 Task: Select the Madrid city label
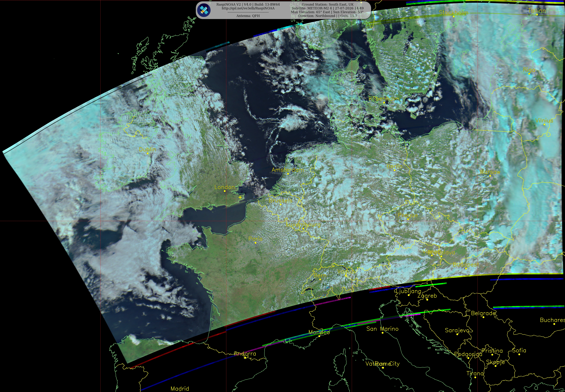180,389
